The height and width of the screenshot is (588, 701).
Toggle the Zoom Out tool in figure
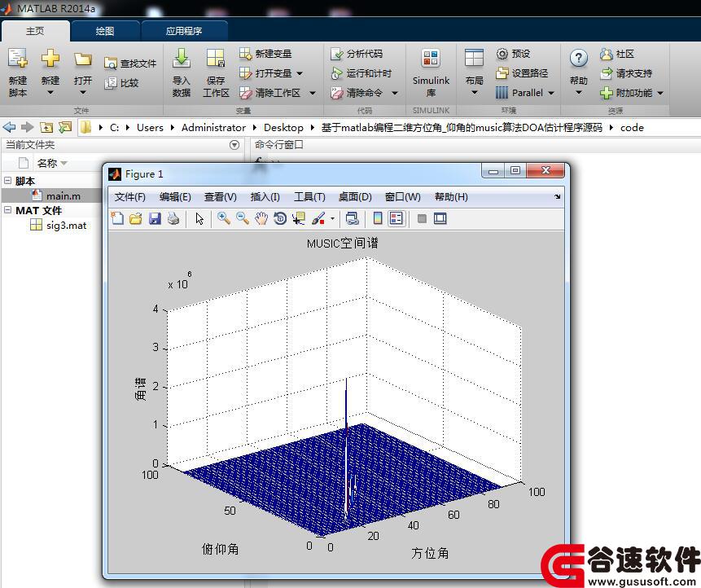[x=243, y=218]
